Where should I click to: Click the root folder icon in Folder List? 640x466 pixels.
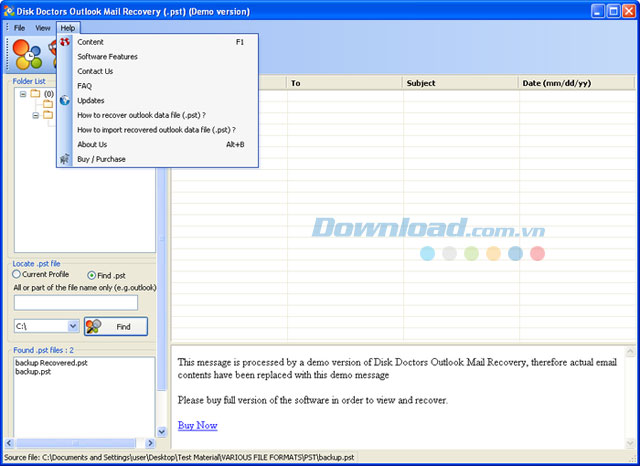pos(35,94)
